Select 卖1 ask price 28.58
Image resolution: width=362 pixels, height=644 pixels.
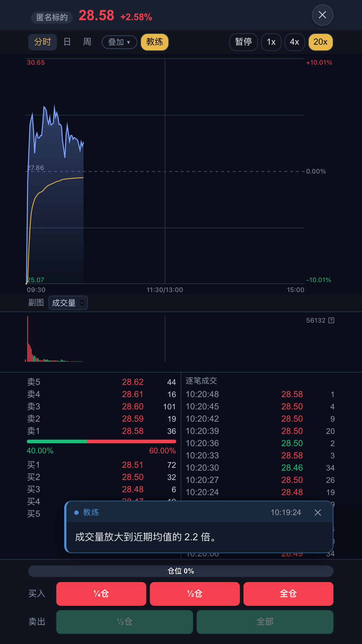coord(101,431)
